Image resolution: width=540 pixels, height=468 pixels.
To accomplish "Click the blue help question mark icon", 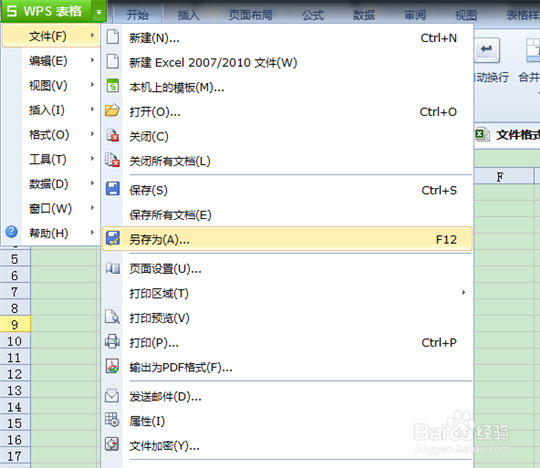I will pyautogui.click(x=11, y=232).
